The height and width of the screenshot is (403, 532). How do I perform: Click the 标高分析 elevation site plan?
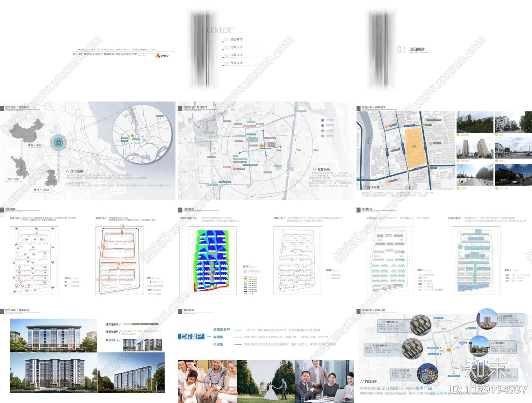point(34,261)
